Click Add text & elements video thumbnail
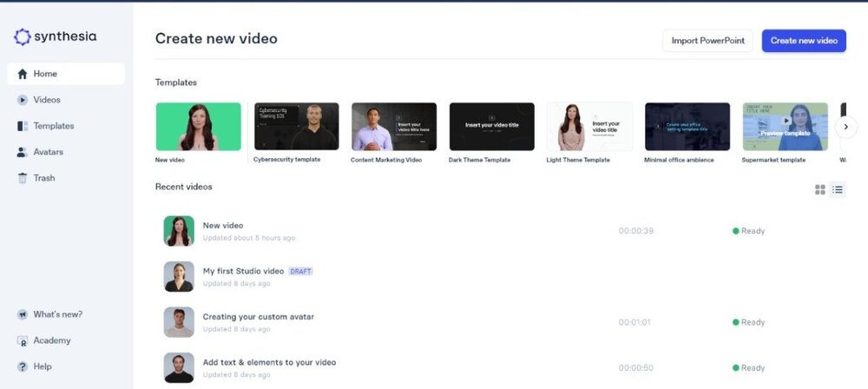The height and width of the screenshot is (389, 868). (x=179, y=367)
